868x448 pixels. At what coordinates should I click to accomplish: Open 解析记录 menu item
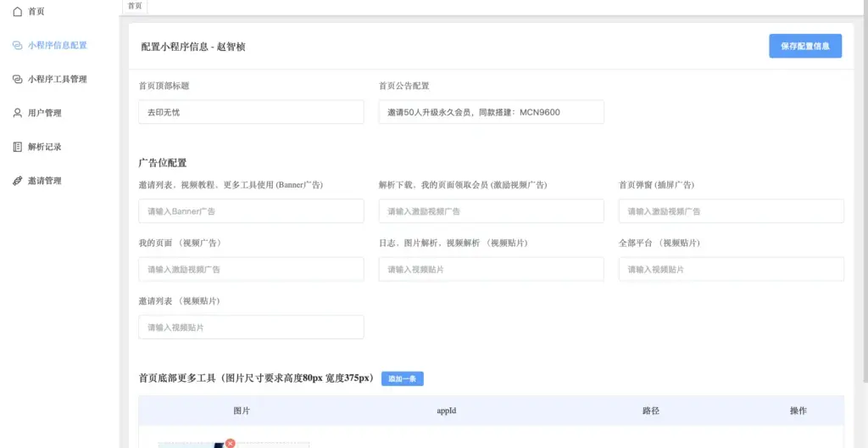(x=45, y=147)
